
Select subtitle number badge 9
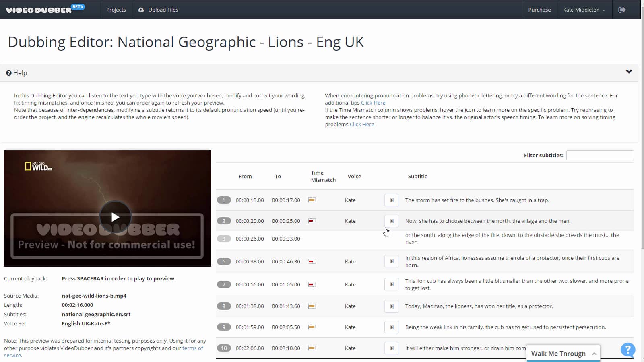tap(224, 327)
